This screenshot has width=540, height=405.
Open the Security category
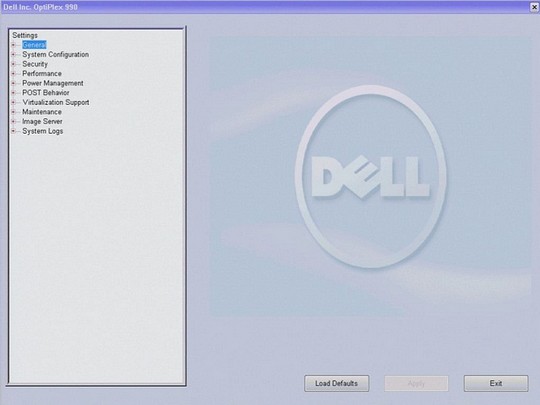(x=35, y=64)
